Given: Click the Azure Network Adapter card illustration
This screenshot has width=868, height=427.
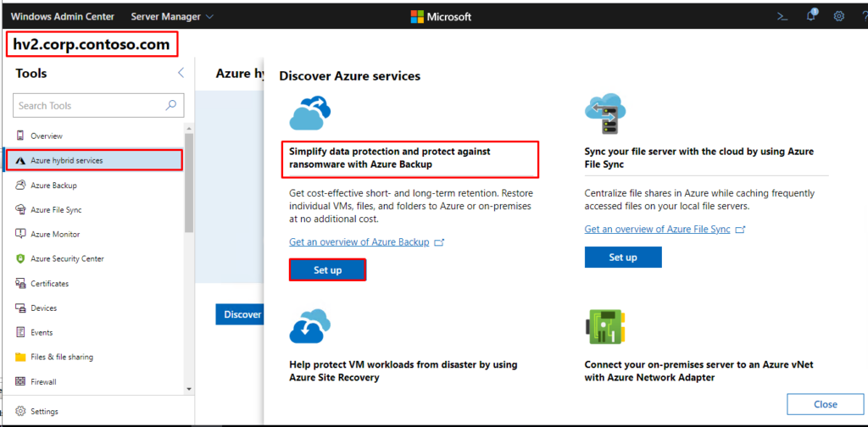Looking at the screenshot, I should (605, 326).
